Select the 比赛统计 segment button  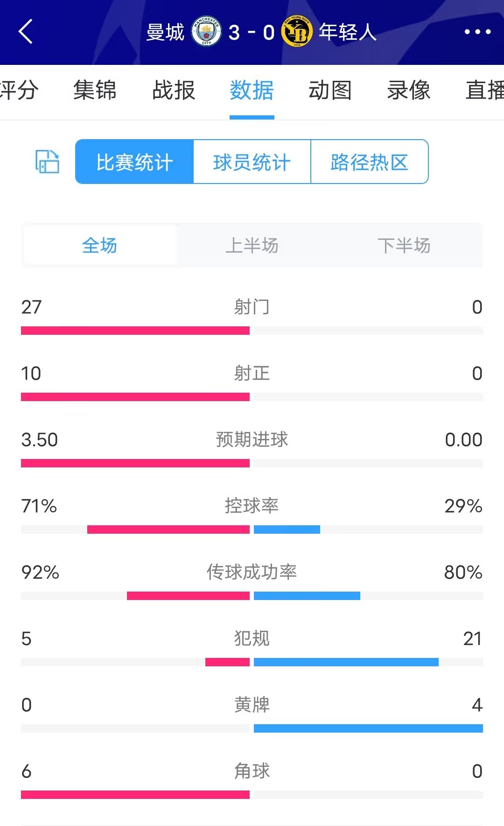pos(134,162)
